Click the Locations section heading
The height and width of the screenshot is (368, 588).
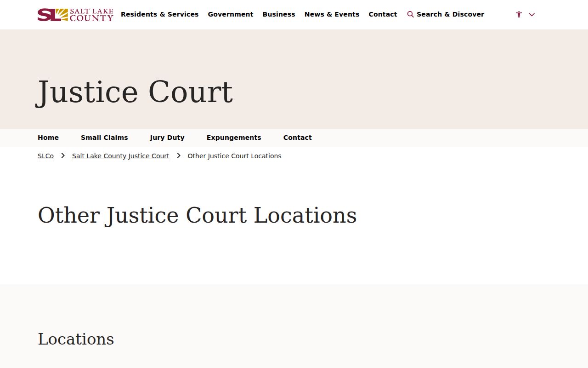[76, 339]
